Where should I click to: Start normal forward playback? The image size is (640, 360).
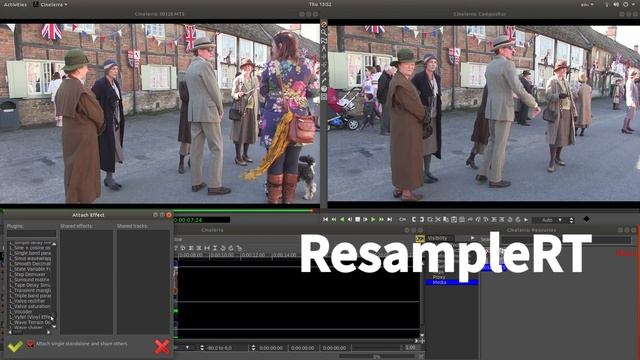373,220
